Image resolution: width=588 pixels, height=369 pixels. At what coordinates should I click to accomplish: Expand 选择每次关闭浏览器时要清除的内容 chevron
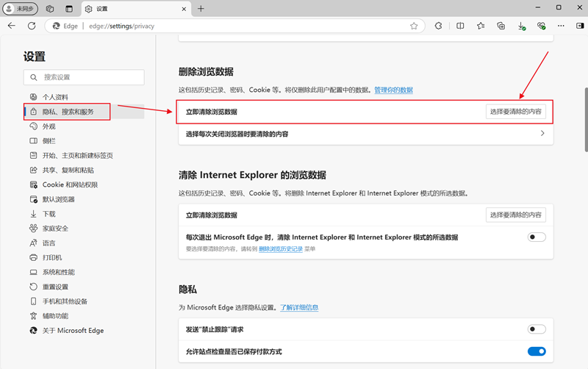click(542, 134)
